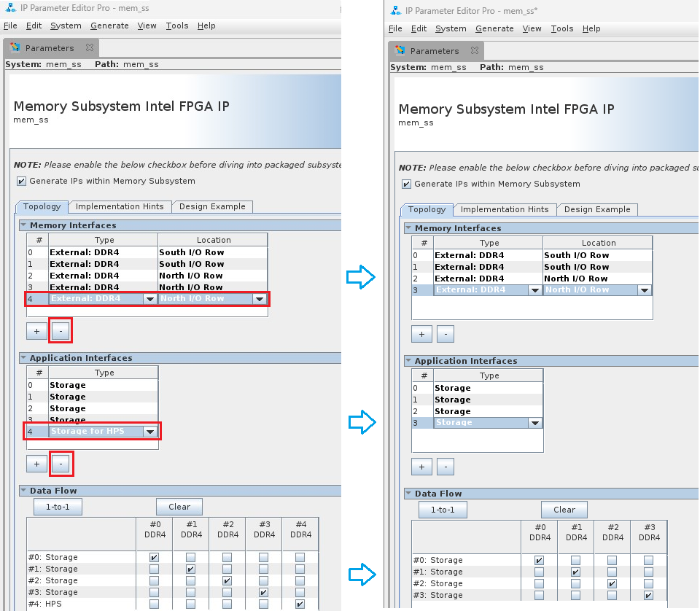The width and height of the screenshot is (700, 611).
Task: Collapse the Data Flow section in the right window
Action: coord(408,494)
